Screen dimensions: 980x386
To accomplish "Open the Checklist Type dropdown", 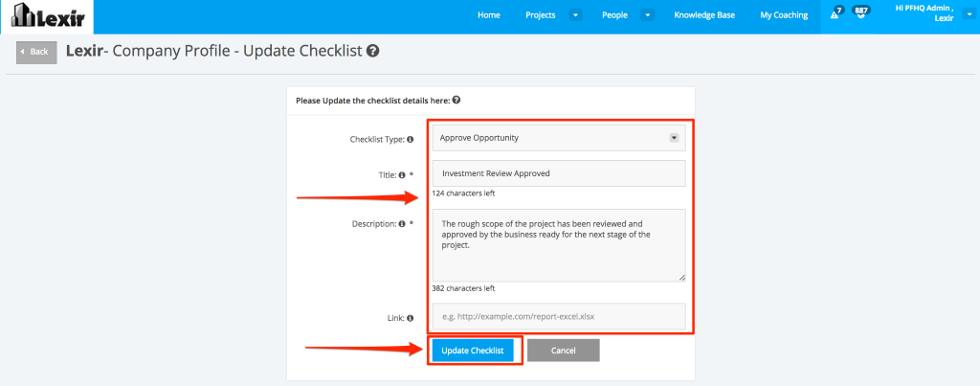I will (559, 138).
